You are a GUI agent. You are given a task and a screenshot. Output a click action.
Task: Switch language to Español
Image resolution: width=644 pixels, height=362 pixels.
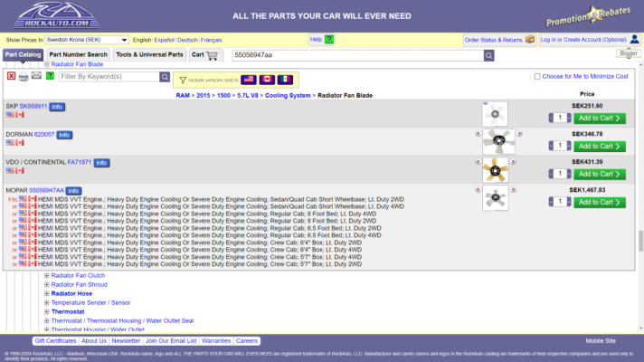click(x=165, y=40)
